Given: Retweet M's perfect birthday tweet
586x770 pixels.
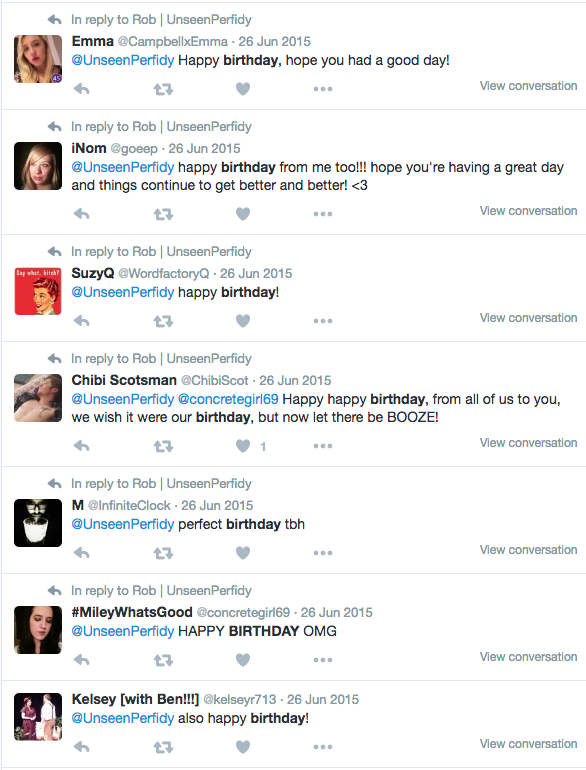Looking at the screenshot, I should coord(163,553).
